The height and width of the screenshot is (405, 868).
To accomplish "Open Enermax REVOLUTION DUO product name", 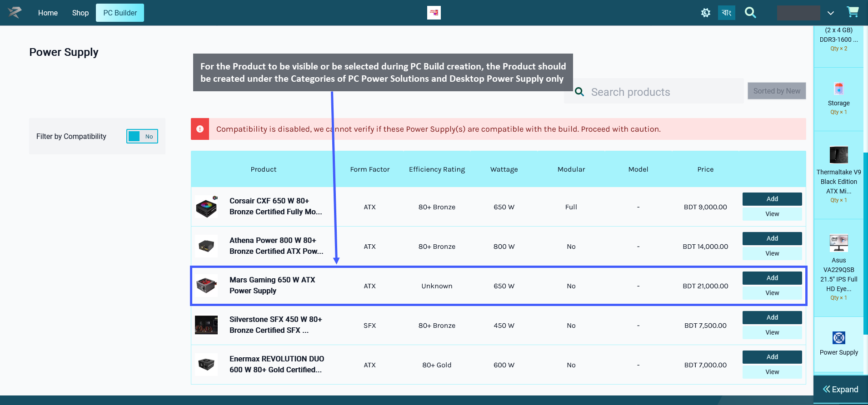I will pyautogui.click(x=277, y=364).
